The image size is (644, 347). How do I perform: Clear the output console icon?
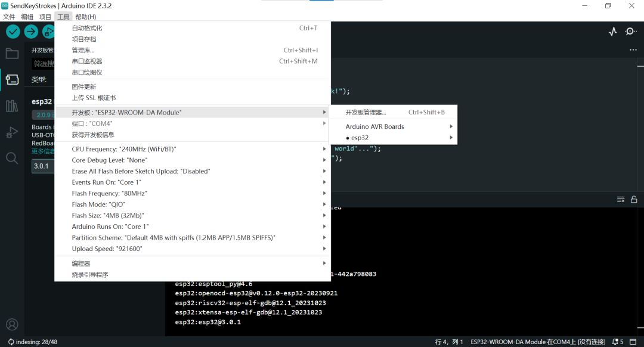pos(621,199)
